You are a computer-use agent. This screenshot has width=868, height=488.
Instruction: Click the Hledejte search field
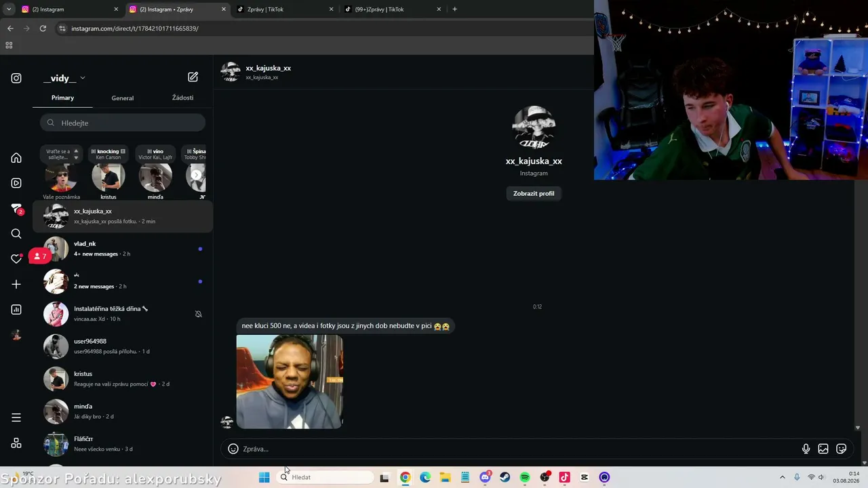[x=123, y=123]
